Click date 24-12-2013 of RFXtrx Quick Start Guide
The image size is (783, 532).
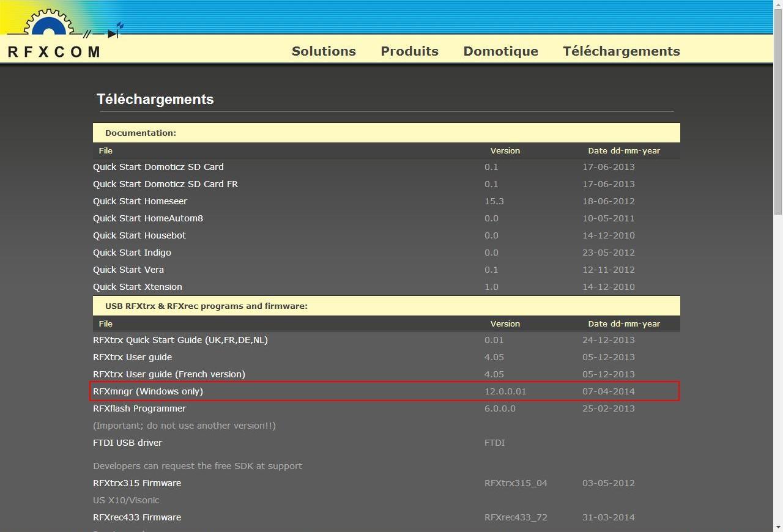(609, 340)
